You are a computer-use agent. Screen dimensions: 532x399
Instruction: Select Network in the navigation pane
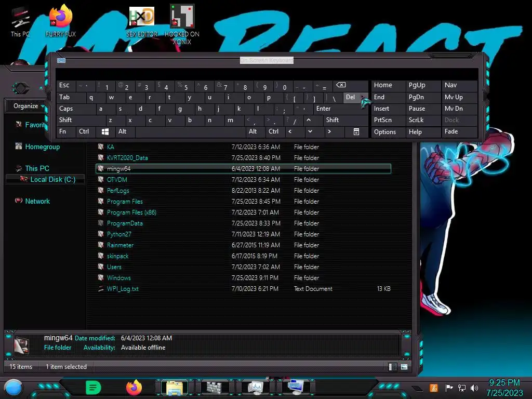[37, 201]
